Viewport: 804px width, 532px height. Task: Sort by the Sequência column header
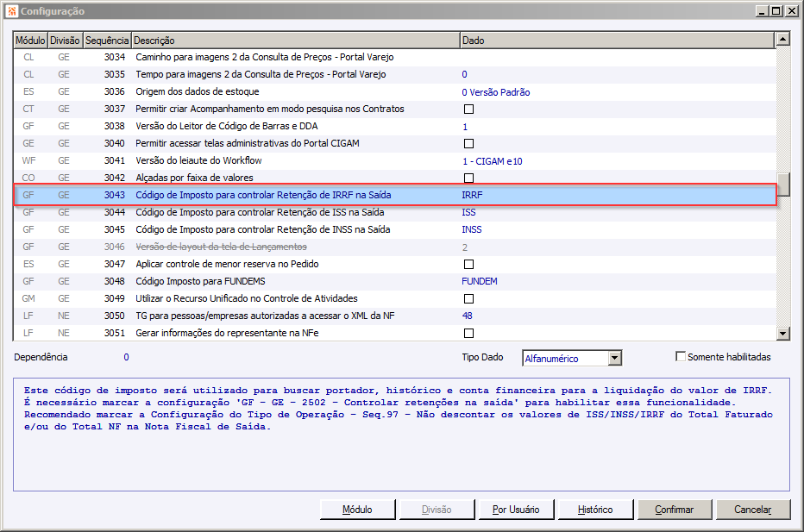pyautogui.click(x=107, y=41)
